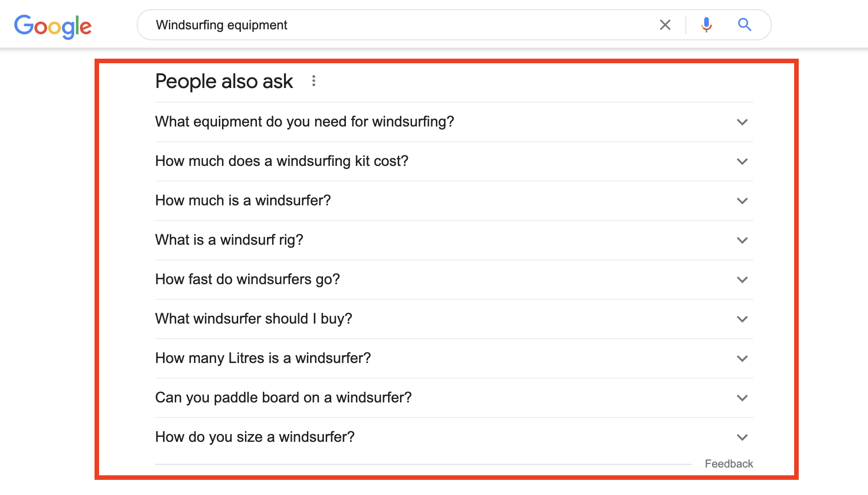
Task: Expand chevron for How many Litres question
Action: coord(742,358)
